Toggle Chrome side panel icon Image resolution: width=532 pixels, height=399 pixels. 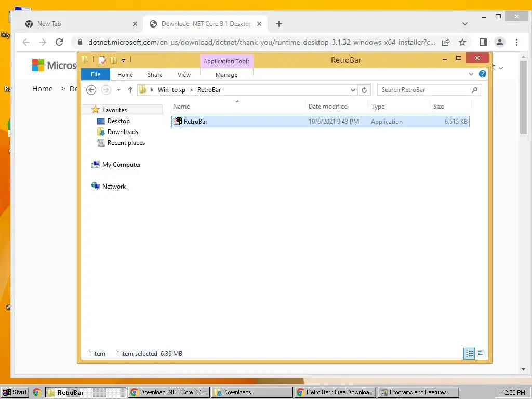[483, 42]
